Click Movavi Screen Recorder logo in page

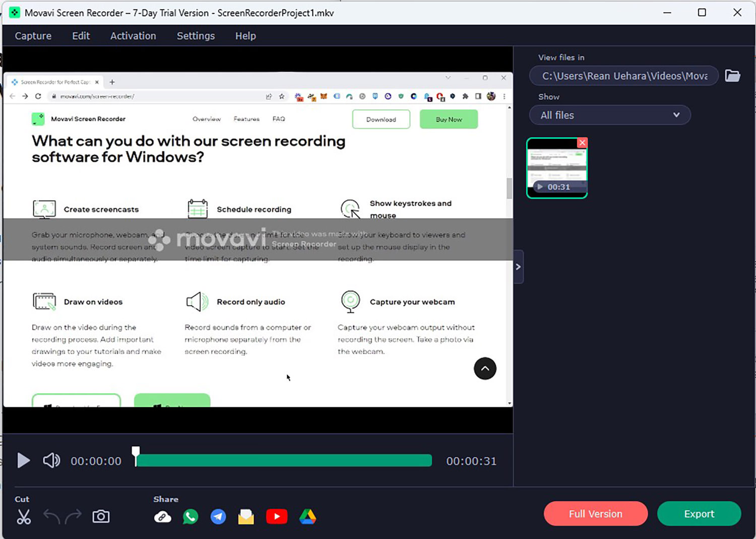pyautogui.click(x=38, y=119)
